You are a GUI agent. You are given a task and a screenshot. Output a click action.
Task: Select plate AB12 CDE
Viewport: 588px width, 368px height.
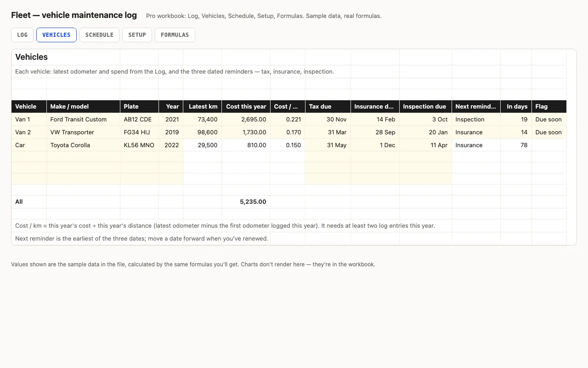pyautogui.click(x=140, y=119)
